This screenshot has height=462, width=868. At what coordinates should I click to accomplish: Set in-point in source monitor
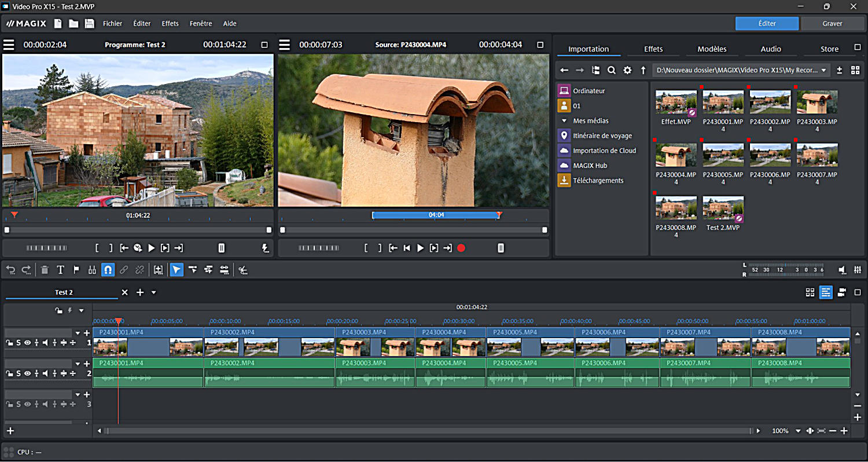pos(366,248)
